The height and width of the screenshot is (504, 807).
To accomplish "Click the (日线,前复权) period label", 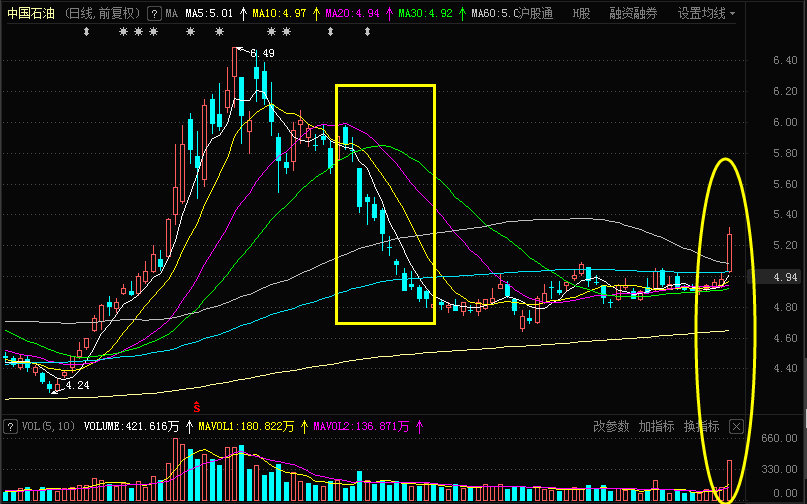I will 103,13.
